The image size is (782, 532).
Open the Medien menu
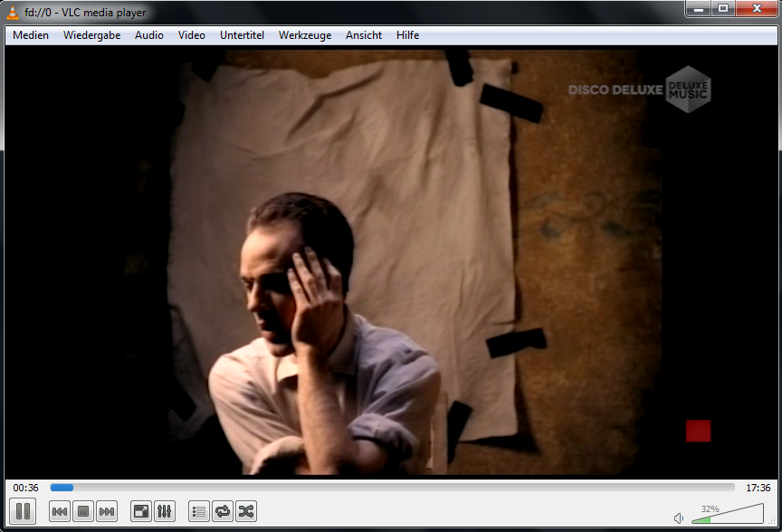point(31,35)
